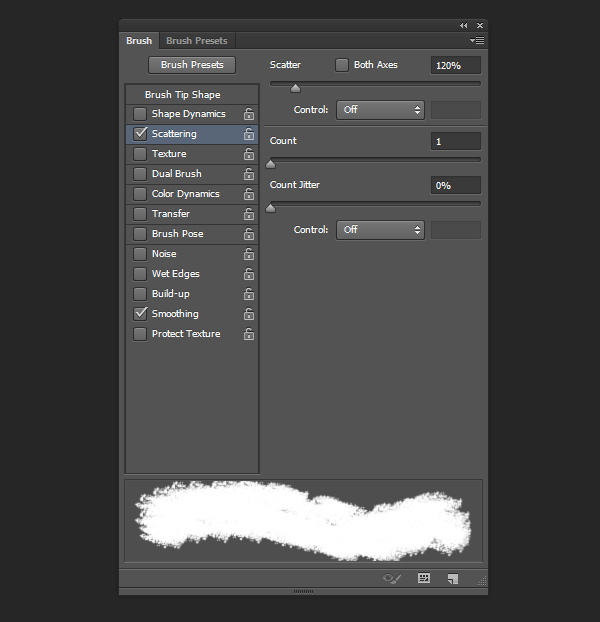Switch to the Brush Presets tab
The width and height of the screenshot is (600, 622).
197,40
